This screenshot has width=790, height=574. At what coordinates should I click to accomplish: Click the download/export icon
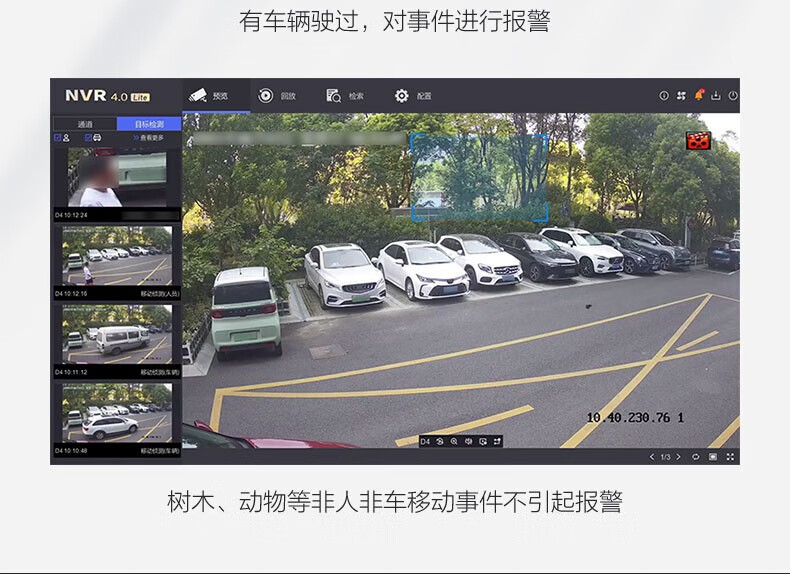pos(716,96)
